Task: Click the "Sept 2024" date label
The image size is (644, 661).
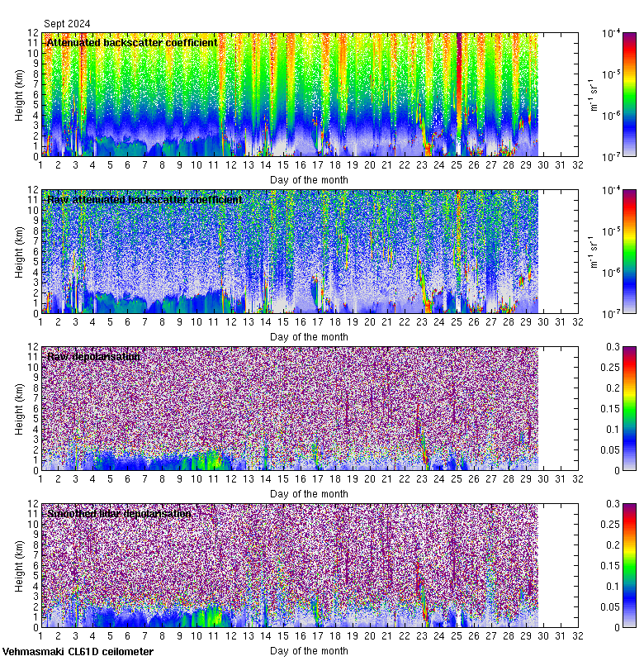Action: click(67, 24)
